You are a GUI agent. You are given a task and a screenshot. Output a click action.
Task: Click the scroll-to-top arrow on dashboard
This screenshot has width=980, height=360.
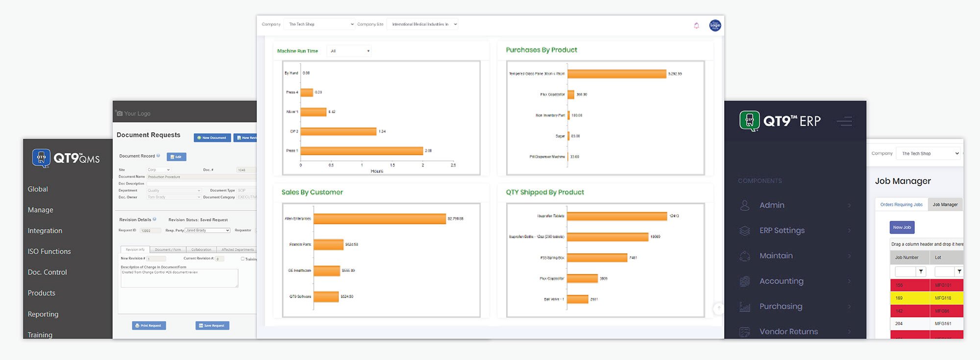(718, 308)
